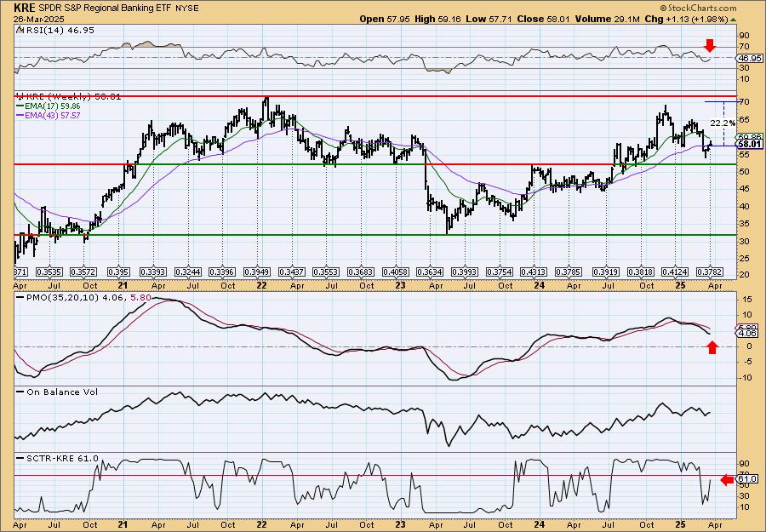Click the 0.3782 dividend label

pyautogui.click(x=710, y=272)
